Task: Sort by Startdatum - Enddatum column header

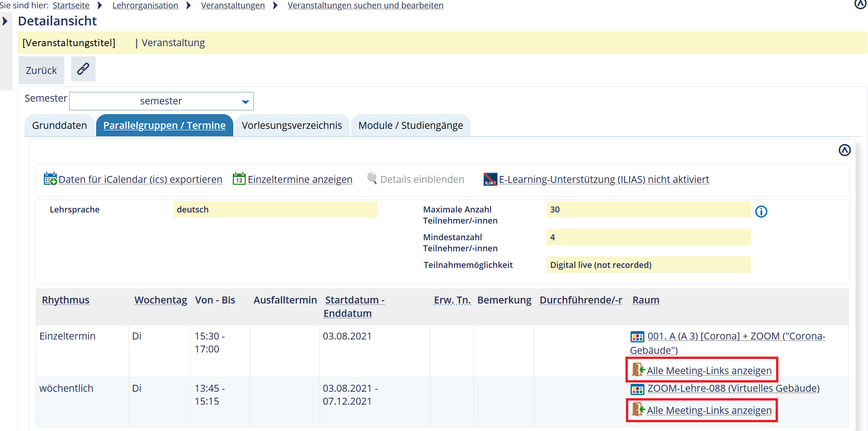Action: coord(354,306)
